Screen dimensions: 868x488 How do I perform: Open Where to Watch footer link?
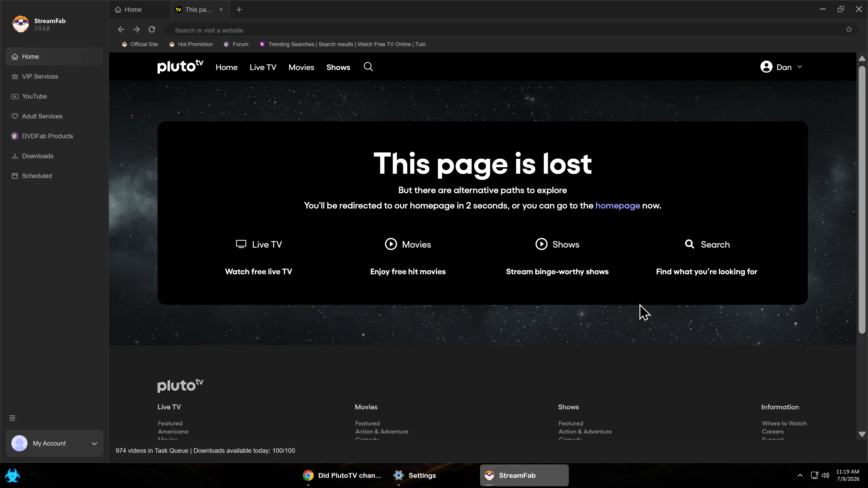click(x=784, y=423)
